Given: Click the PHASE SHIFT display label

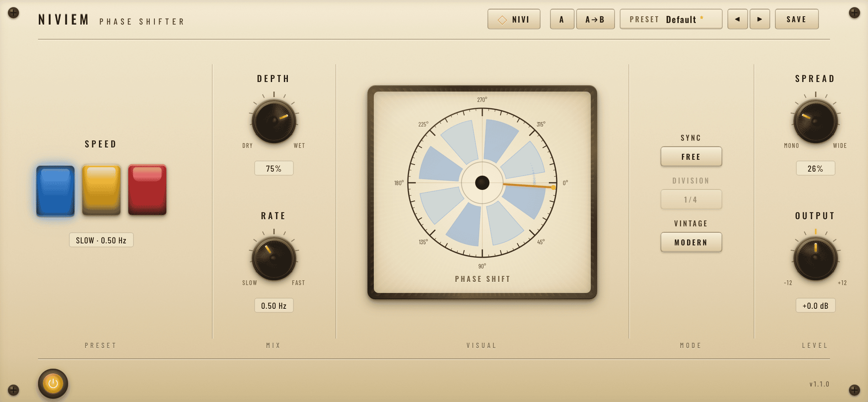Looking at the screenshot, I should pyautogui.click(x=482, y=279).
